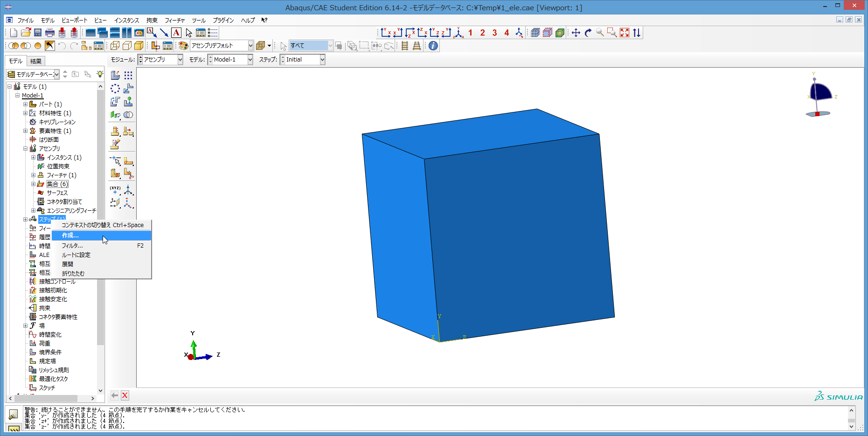Toggle the translucency cube display option
This screenshot has width=868, height=436.
(x=261, y=46)
